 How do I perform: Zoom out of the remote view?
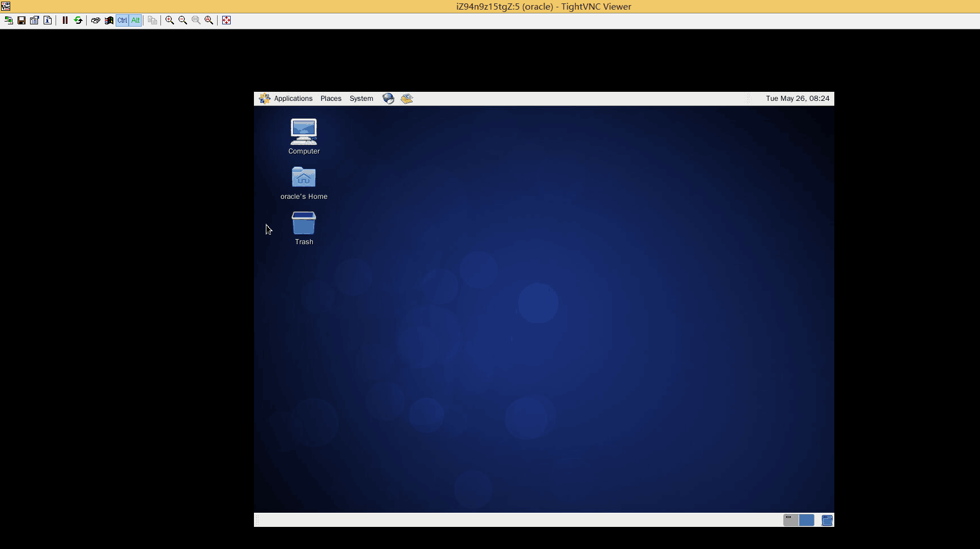coord(183,20)
